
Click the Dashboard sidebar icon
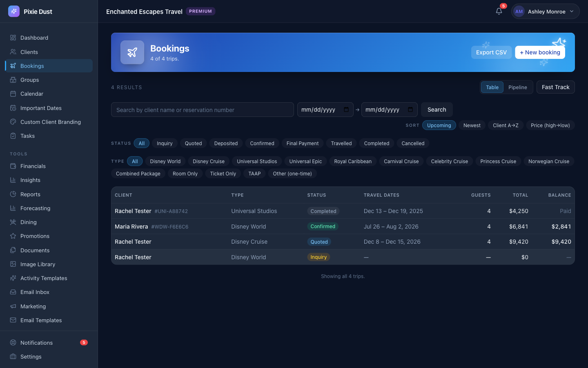click(x=13, y=38)
